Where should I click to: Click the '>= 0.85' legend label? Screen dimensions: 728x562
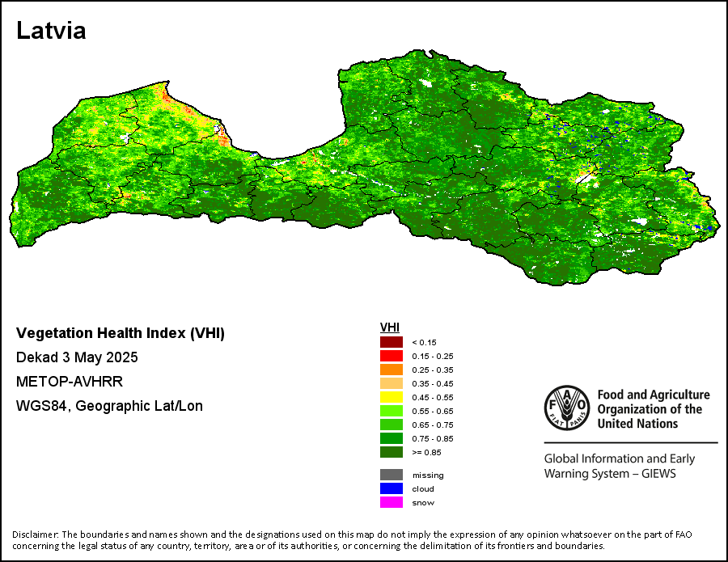[x=426, y=452]
